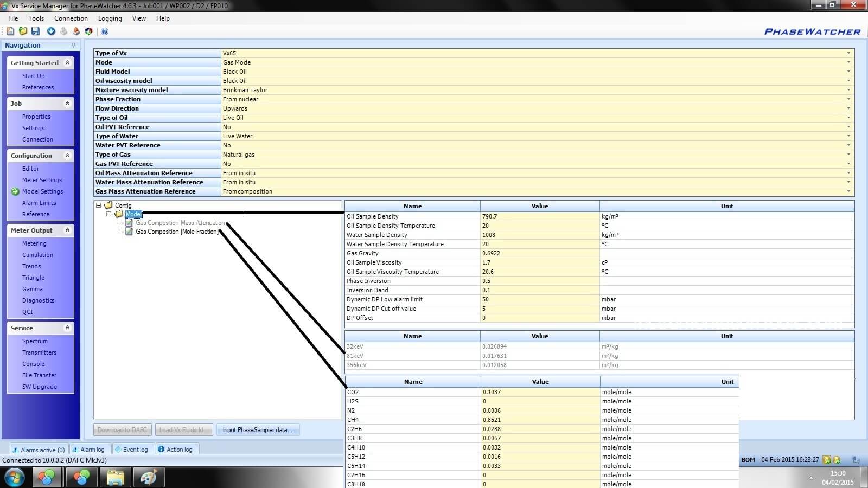This screenshot has width=868, height=488.
Task: Click the Config folder icon in tree
Action: click(108, 205)
